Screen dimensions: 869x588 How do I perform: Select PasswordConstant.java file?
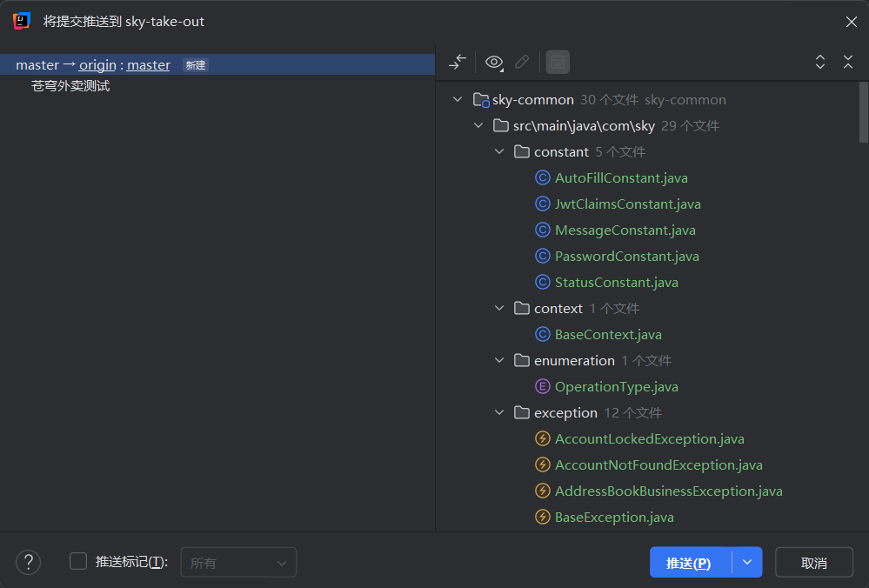(627, 256)
